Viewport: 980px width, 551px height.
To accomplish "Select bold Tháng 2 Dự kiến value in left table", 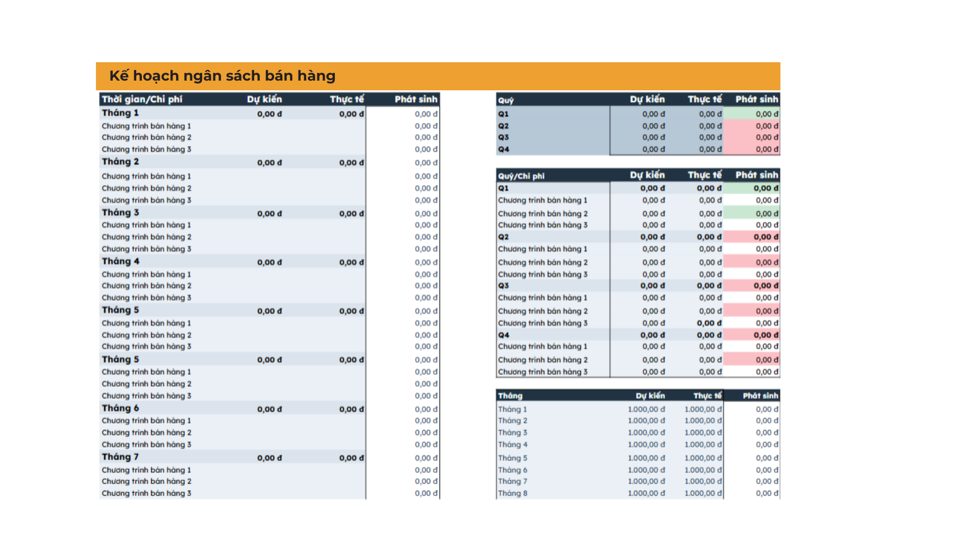I will pos(269,163).
